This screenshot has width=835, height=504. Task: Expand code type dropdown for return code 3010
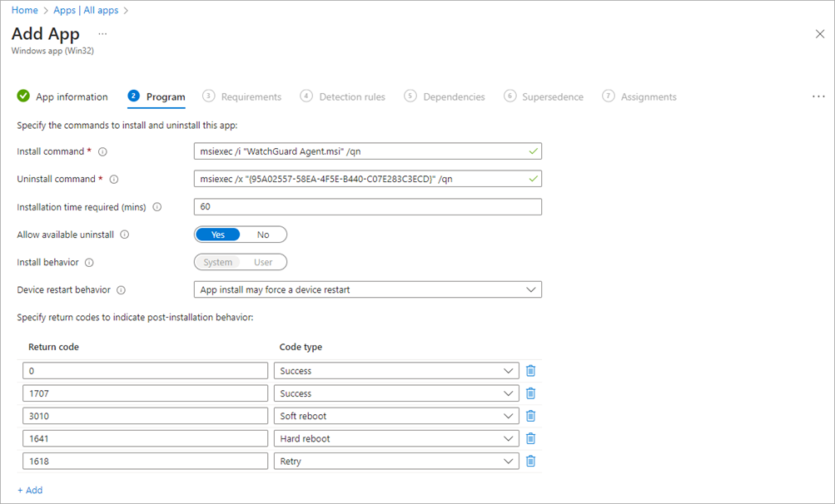(x=395, y=416)
